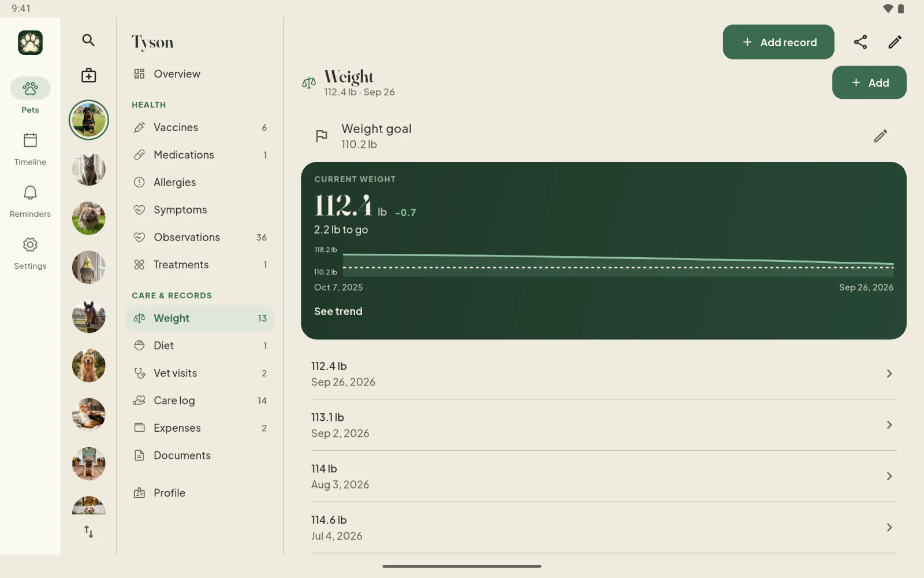
Task: Open Diet section
Action: pyautogui.click(x=200, y=346)
